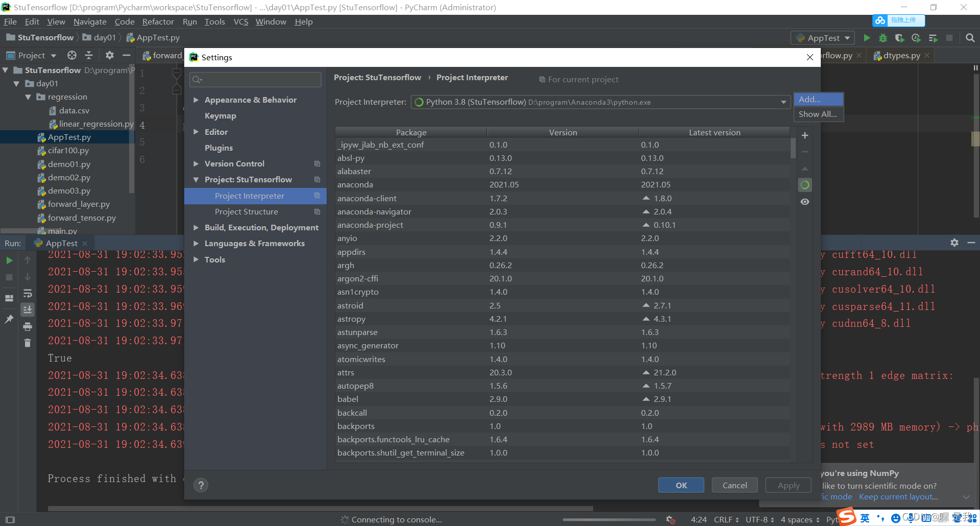Open AppTest run configuration dropdown
This screenshot has width=980, height=526.
(x=823, y=38)
